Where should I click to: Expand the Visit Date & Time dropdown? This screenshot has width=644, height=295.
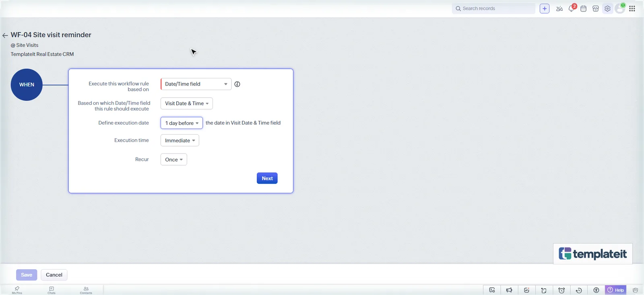tap(187, 103)
